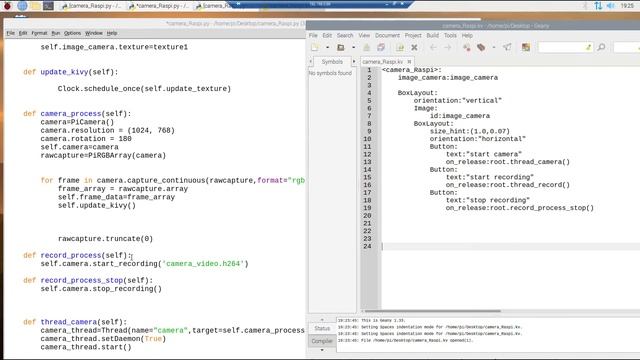Click the Save all files icon
Viewport: 640px width, 360px height.
click(381, 48)
